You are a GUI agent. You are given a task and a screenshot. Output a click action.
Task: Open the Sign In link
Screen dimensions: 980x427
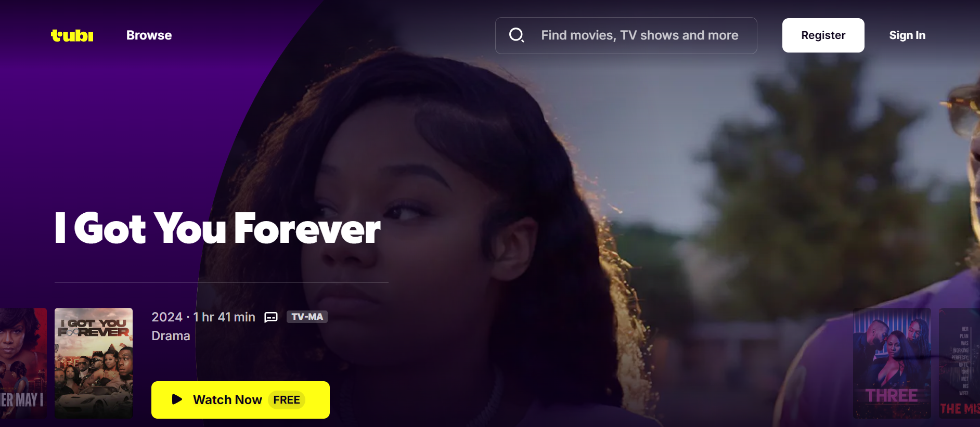click(907, 35)
